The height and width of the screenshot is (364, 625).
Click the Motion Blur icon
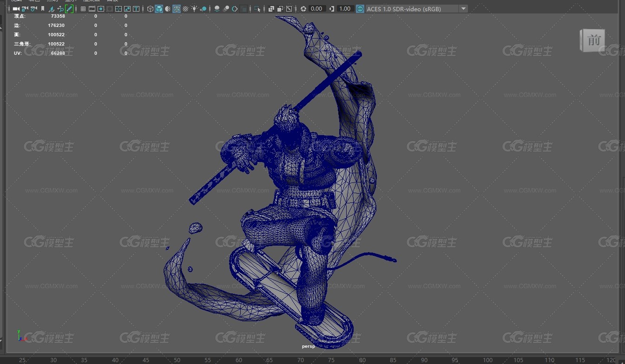(x=226, y=9)
